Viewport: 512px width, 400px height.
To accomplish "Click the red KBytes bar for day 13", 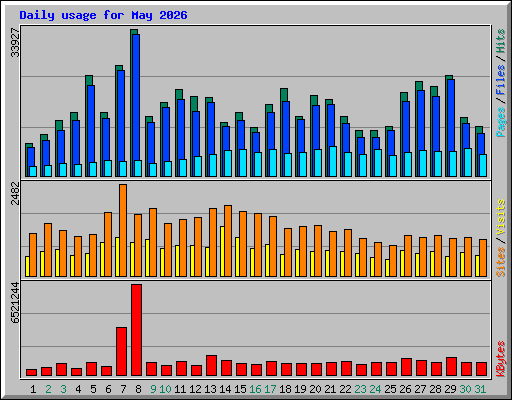I will [x=211, y=366].
